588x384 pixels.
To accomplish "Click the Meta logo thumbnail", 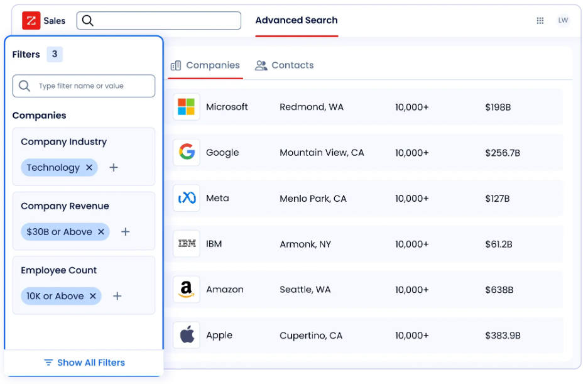I will pos(187,198).
